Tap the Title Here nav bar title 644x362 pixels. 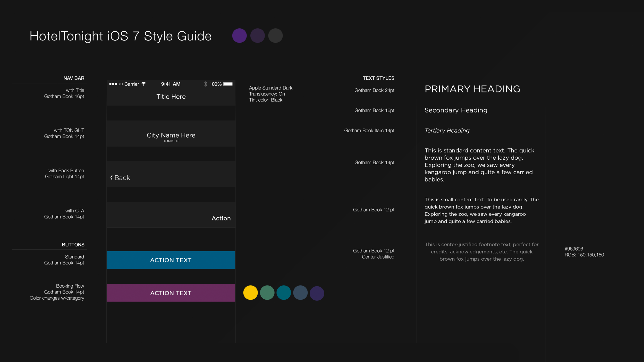pos(171,97)
